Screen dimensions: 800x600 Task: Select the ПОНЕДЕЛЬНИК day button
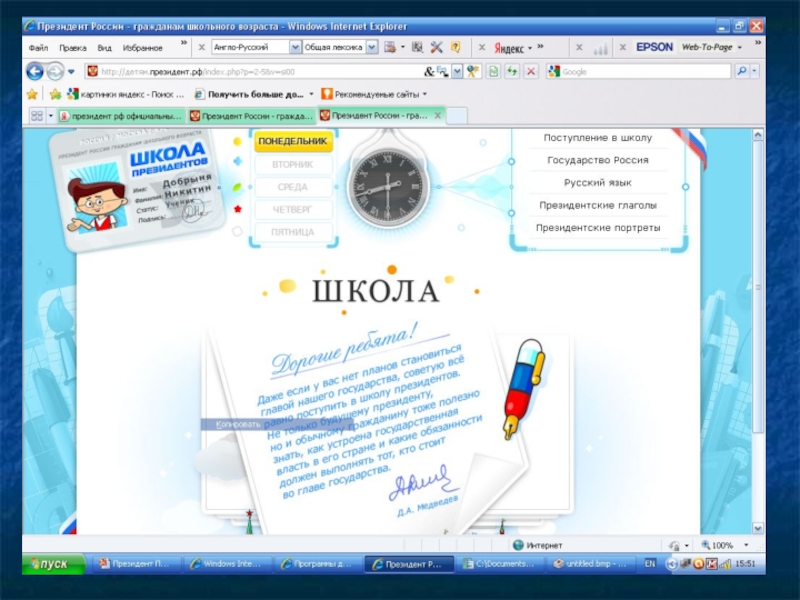click(x=292, y=142)
